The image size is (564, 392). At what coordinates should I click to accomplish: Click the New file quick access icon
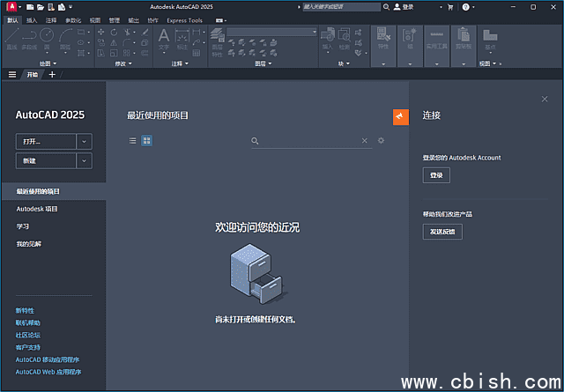pos(31,7)
